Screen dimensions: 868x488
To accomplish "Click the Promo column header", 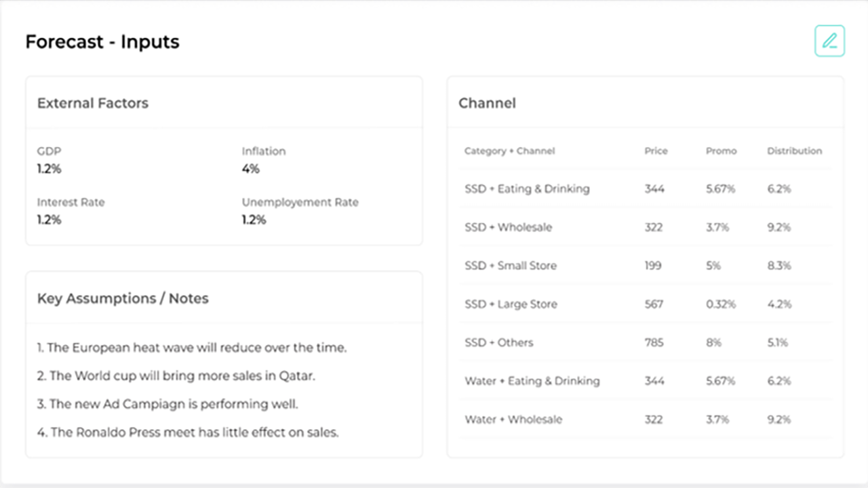I will click(x=721, y=151).
